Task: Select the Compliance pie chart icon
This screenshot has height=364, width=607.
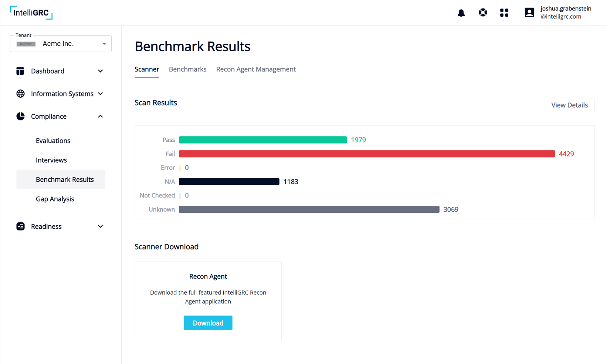Action: pyautogui.click(x=20, y=116)
